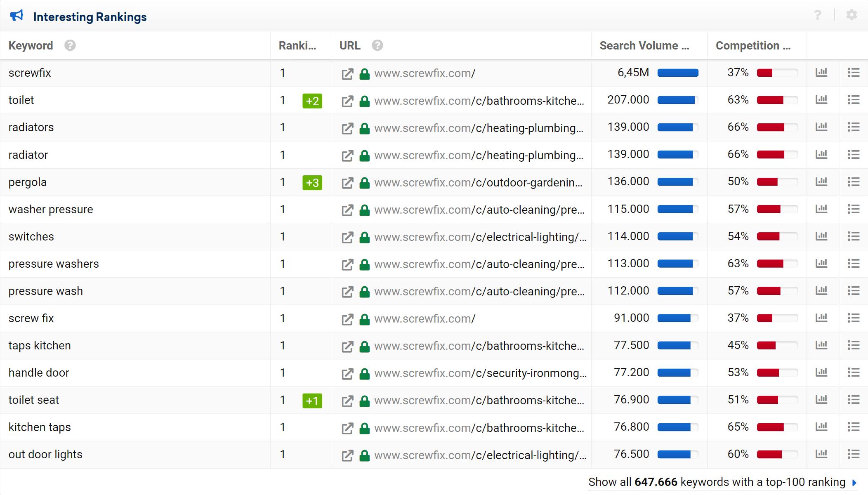Click the help icon next to Keyword column
The image size is (868, 495).
click(70, 45)
